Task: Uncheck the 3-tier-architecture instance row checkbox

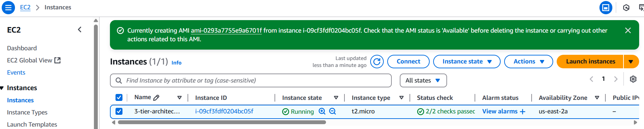Action: pyautogui.click(x=119, y=111)
